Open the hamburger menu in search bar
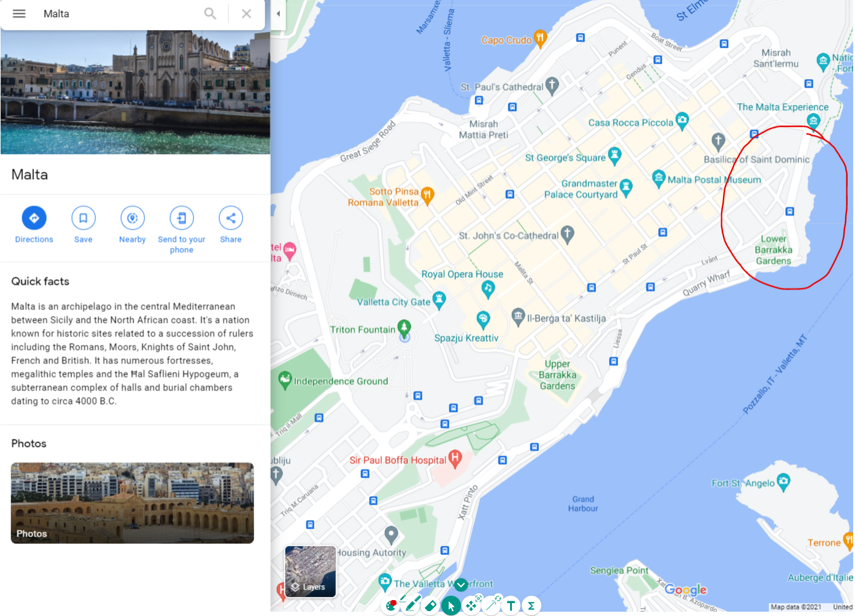The image size is (855, 616). click(x=19, y=13)
